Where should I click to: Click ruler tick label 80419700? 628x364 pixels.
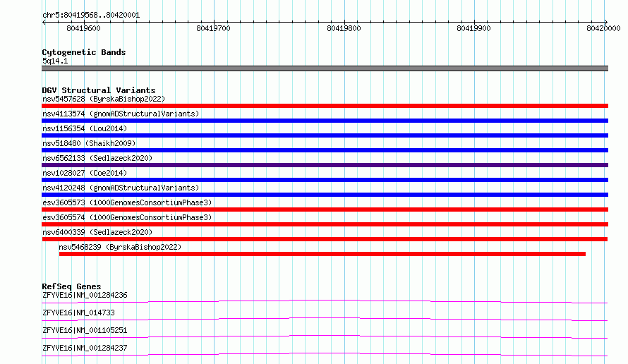pyautogui.click(x=214, y=28)
